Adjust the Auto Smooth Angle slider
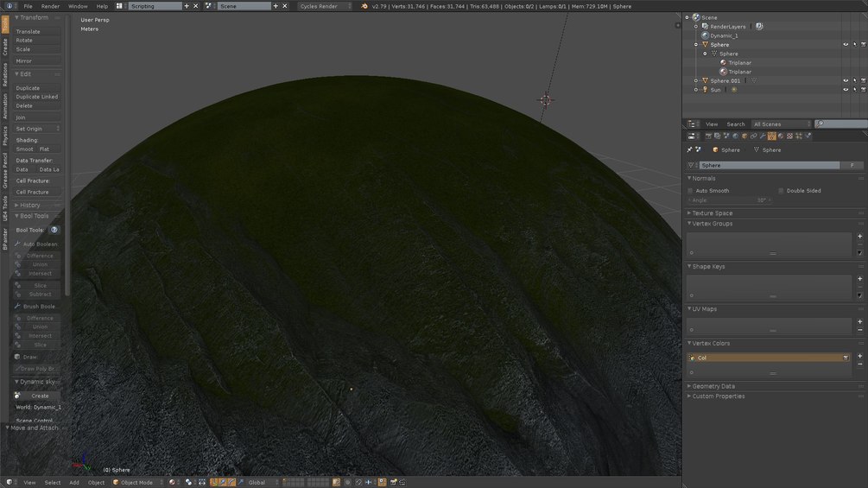 [x=730, y=200]
